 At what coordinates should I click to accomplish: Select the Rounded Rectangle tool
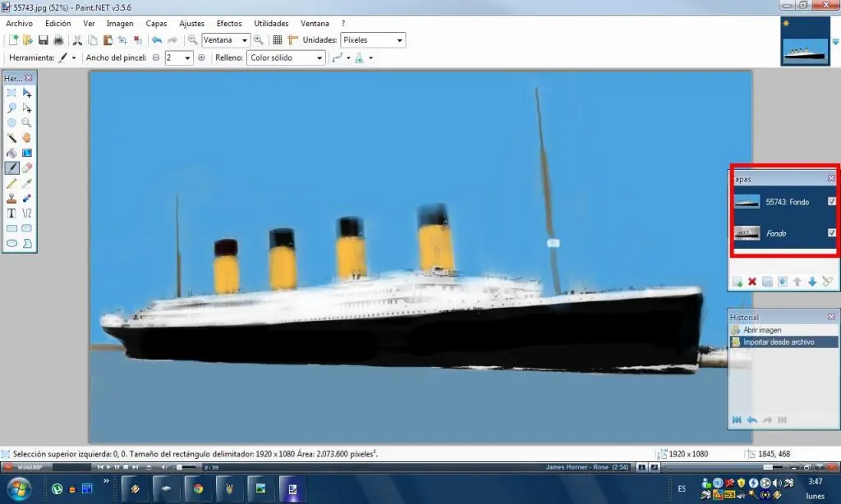coord(27,228)
